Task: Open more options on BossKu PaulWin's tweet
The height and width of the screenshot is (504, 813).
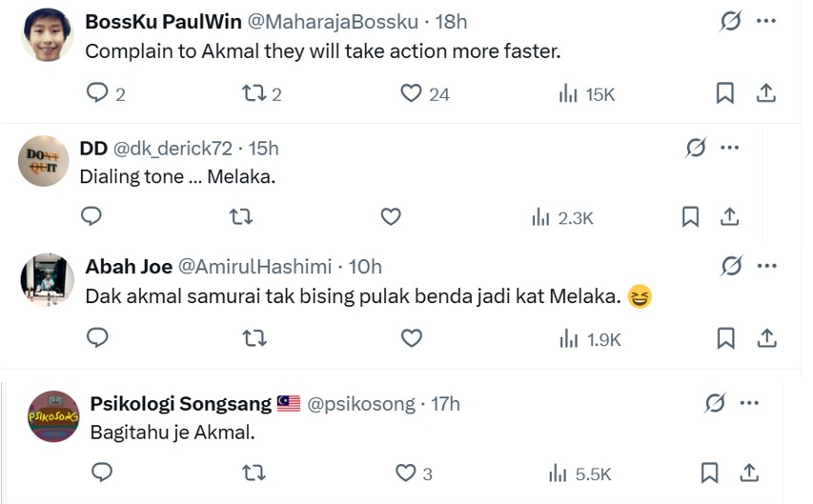Action: point(765,21)
